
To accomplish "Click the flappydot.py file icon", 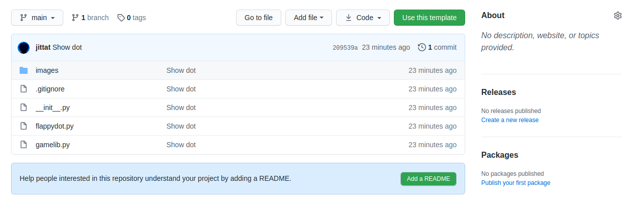I will (x=23, y=126).
